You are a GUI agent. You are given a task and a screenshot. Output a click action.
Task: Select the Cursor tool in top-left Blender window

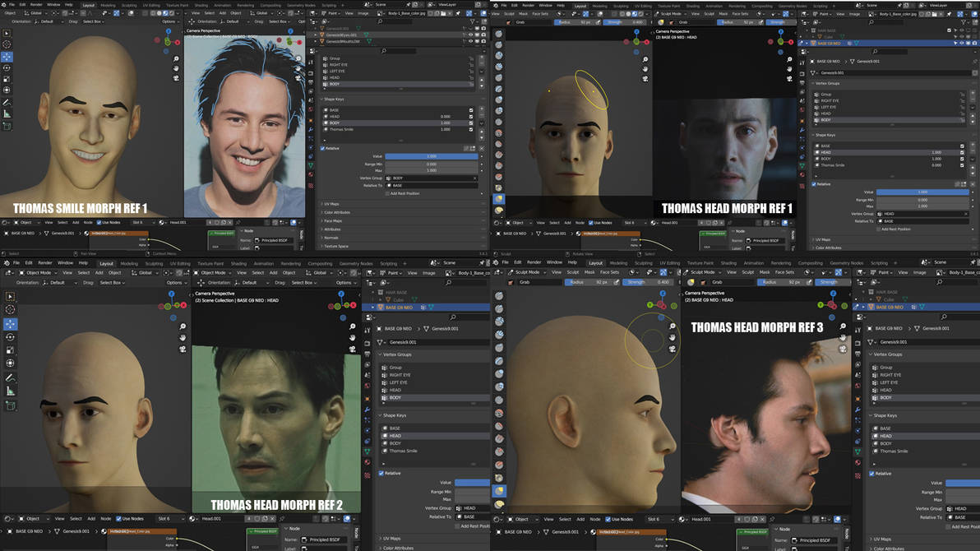coord(7,44)
